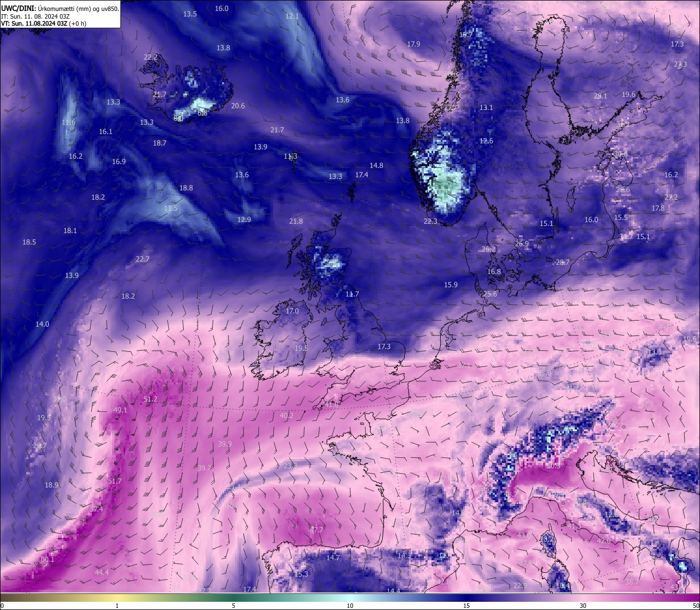Click the 16.1 value west of Iceland

click(106, 132)
